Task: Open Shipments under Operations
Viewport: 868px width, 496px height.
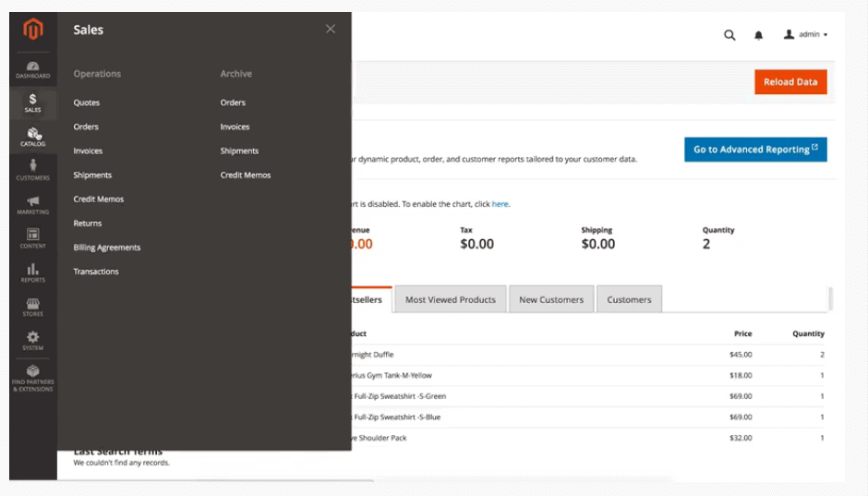Action: tap(92, 175)
